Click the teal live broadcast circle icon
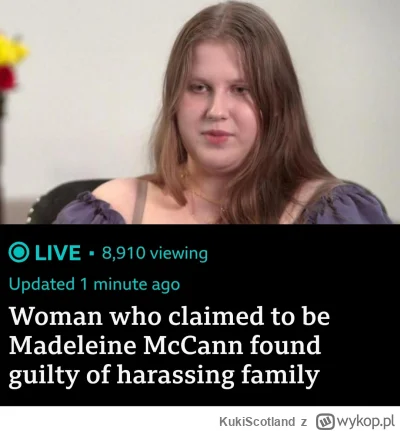 click(19, 253)
